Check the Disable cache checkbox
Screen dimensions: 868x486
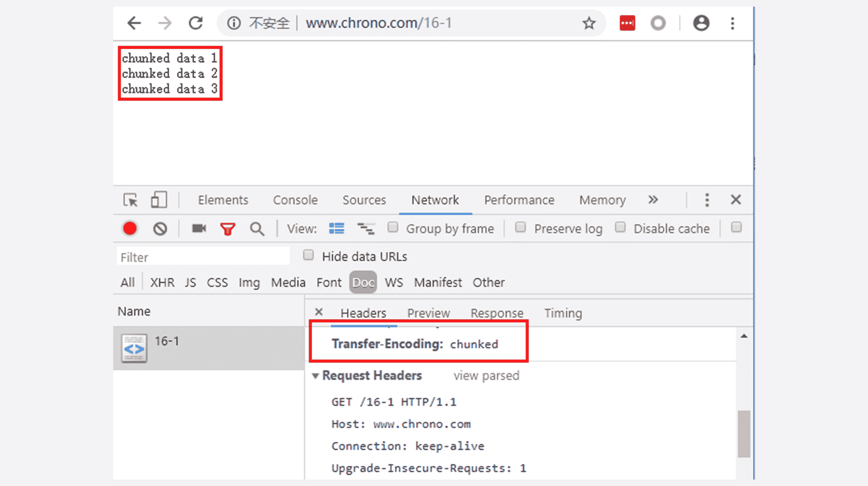620,227
